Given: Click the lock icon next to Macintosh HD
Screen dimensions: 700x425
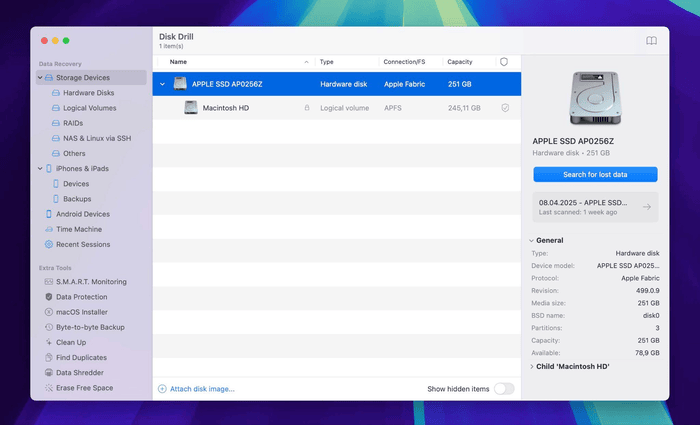Looking at the screenshot, I should click(307, 108).
